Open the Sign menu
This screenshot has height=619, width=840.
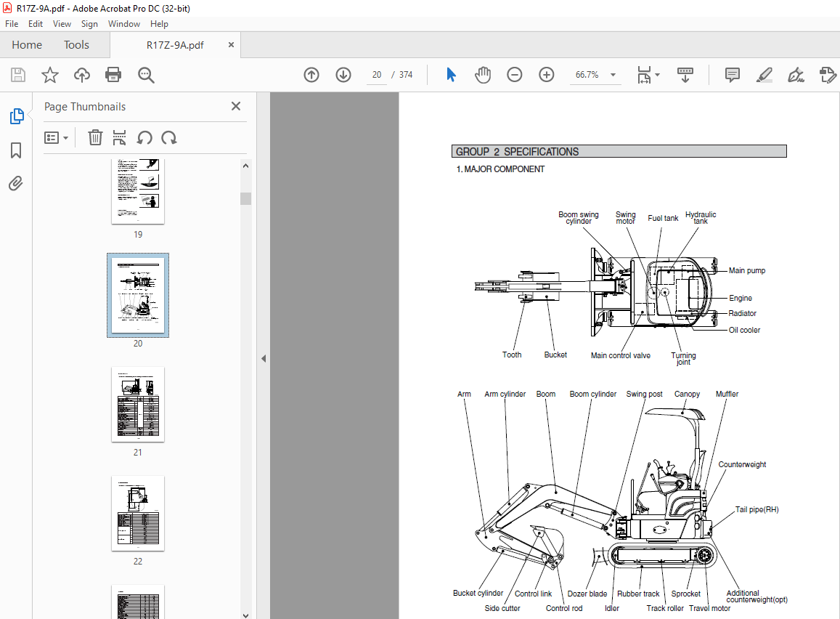pos(89,23)
